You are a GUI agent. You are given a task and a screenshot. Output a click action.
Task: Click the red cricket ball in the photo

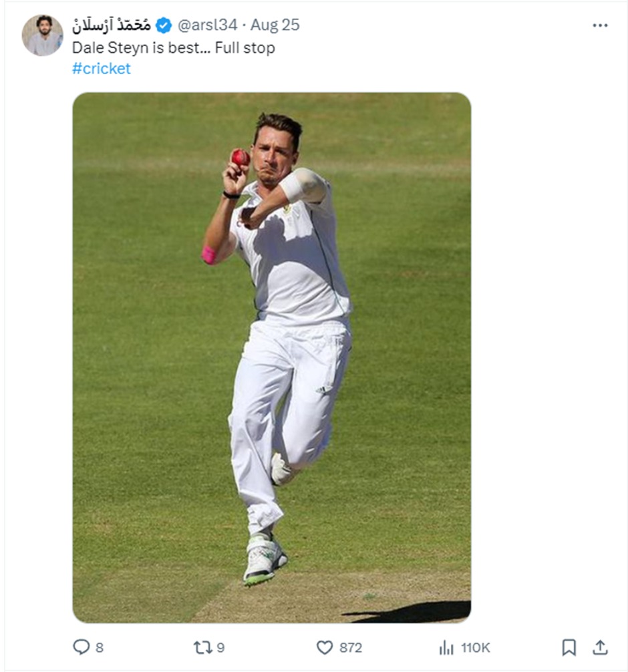(241, 158)
